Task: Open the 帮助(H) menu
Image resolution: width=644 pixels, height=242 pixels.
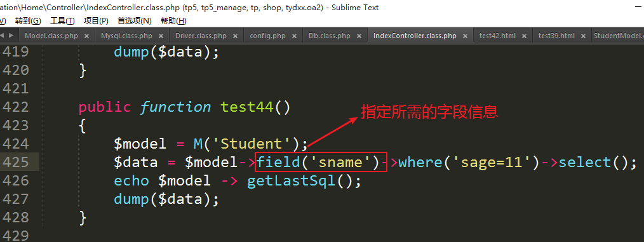Action: click(173, 20)
